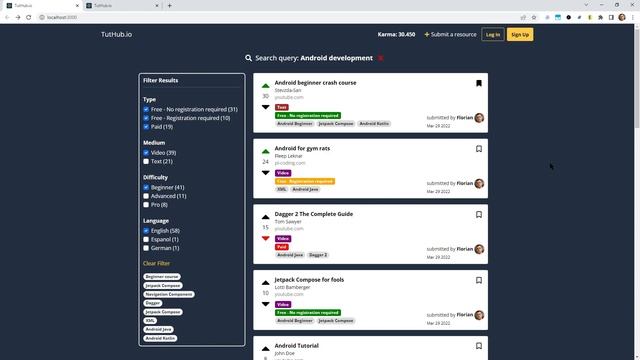Enable the Espanol language filter
Screen dimensions: 640x360
pos(146,239)
